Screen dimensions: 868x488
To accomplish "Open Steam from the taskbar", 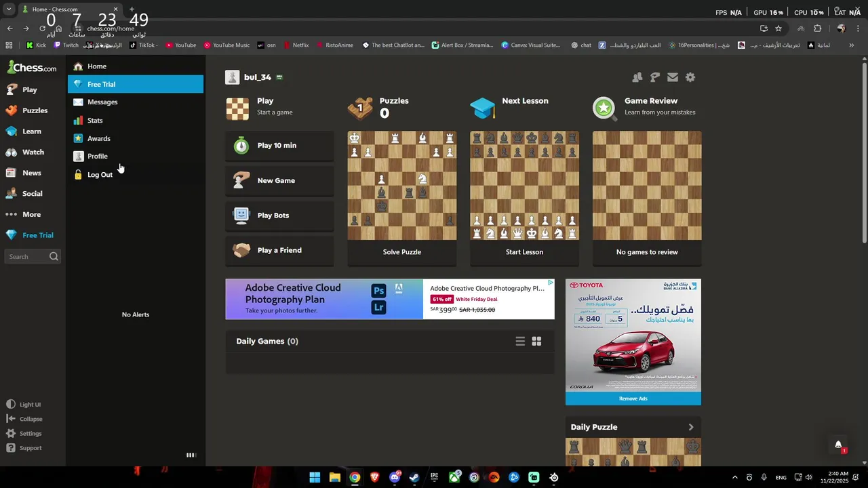I will tap(414, 478).
